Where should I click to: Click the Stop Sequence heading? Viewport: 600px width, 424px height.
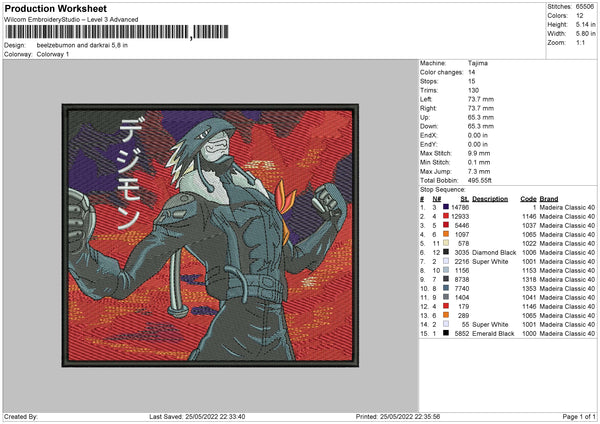pyautogui.click(x=443, y=190)
